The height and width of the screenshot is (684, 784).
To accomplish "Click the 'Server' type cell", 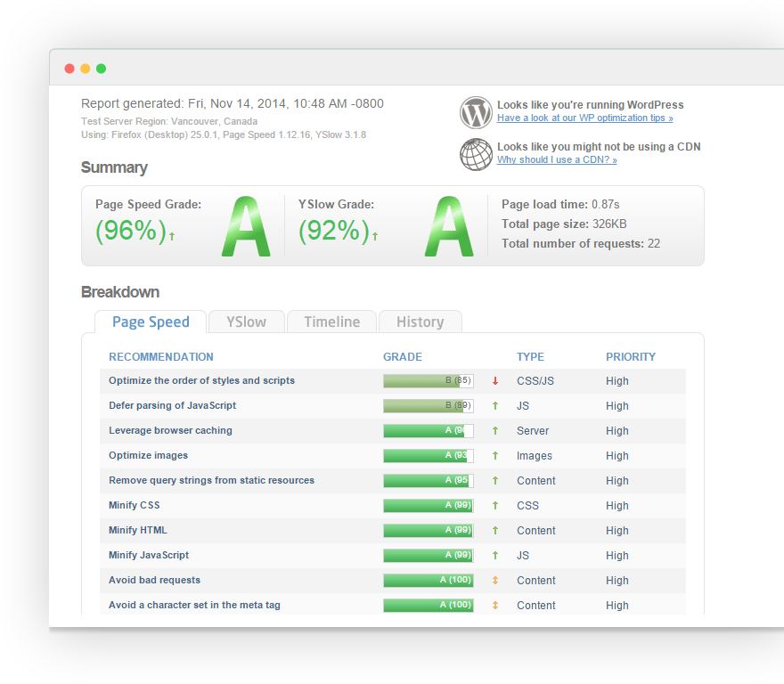I will tap(533, 431).
